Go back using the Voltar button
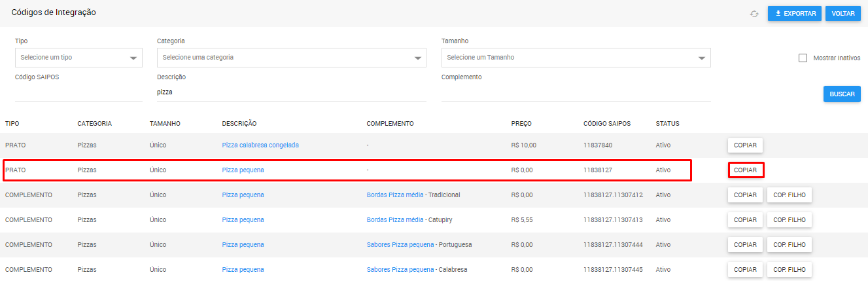This screenshot has height=281, width=868. click(843, 14)
